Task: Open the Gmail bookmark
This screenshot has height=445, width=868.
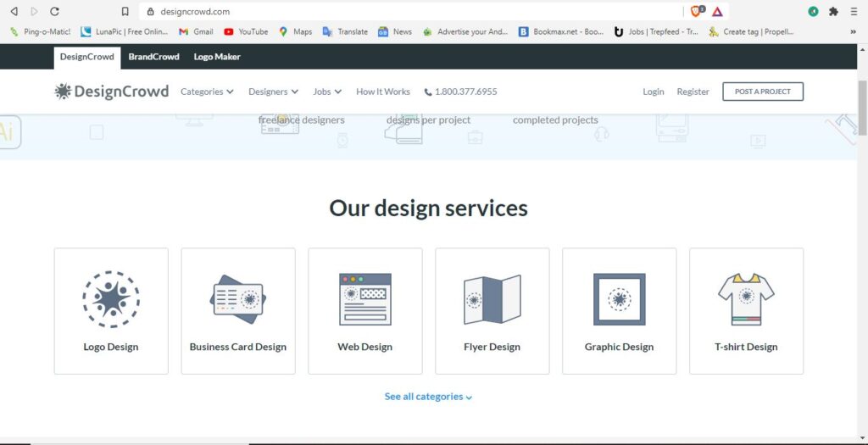Action: click(x=196, y=31)
